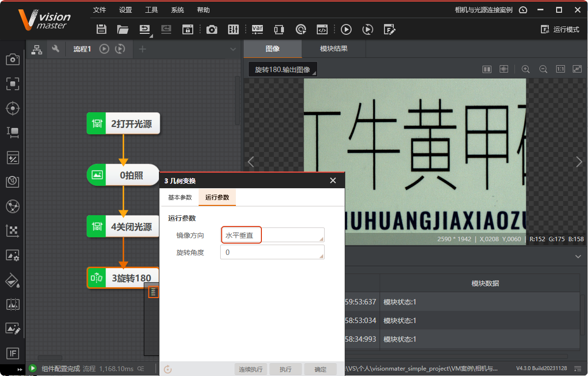The image size is (588, 376).
Task: Zoom in on the image
Action: pyautogui.click(x=526, y=69)
